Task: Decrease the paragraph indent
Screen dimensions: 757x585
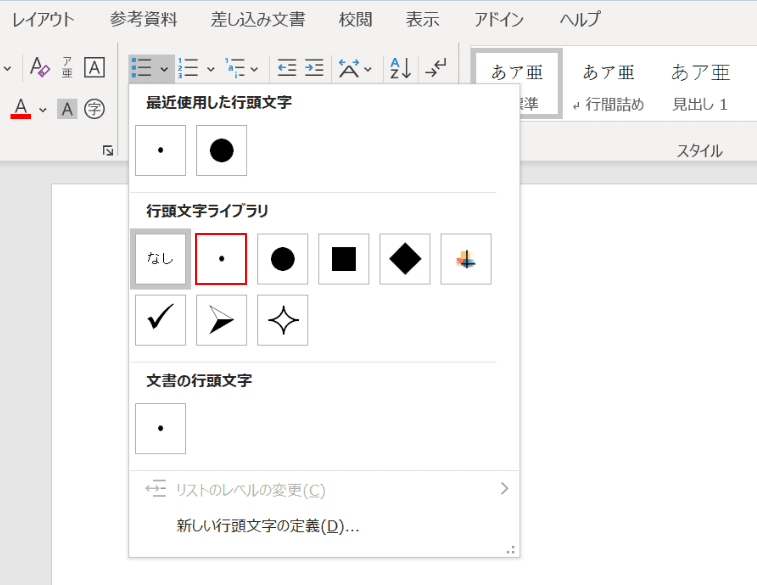Action: point(287,68)
